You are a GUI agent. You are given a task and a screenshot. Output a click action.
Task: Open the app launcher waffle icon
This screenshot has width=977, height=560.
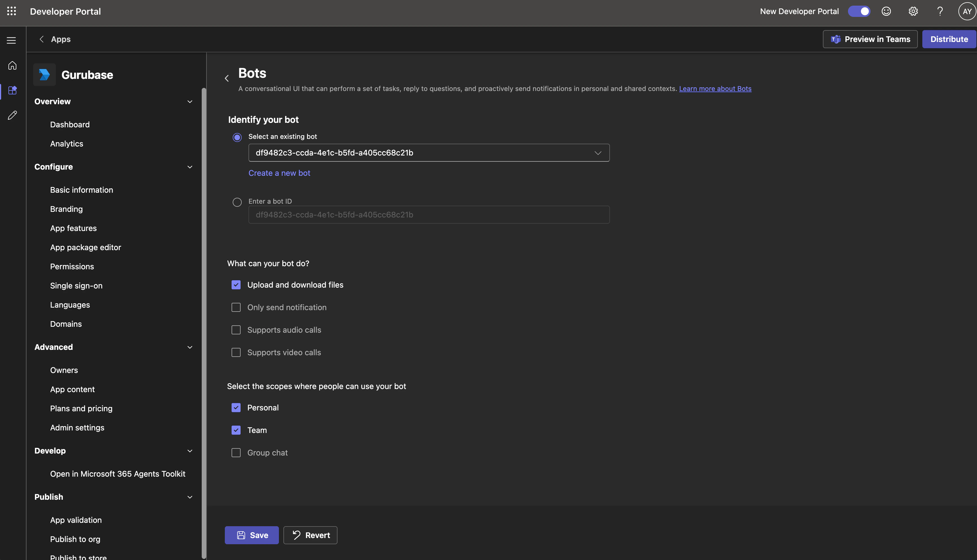[x=12, y=11]
